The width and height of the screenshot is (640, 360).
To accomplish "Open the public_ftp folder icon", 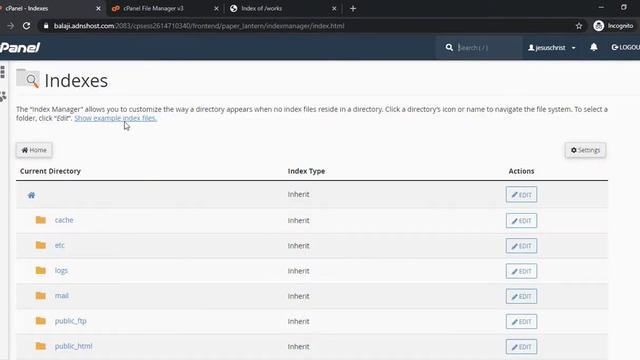I will pyautogui.click(x=40, y=321).
